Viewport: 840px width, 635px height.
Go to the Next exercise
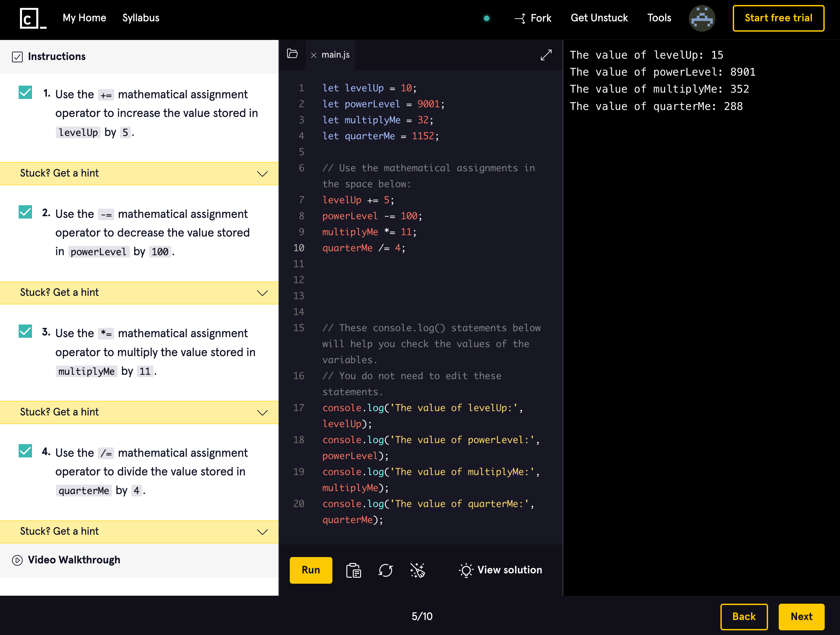[x=801, y=616]
